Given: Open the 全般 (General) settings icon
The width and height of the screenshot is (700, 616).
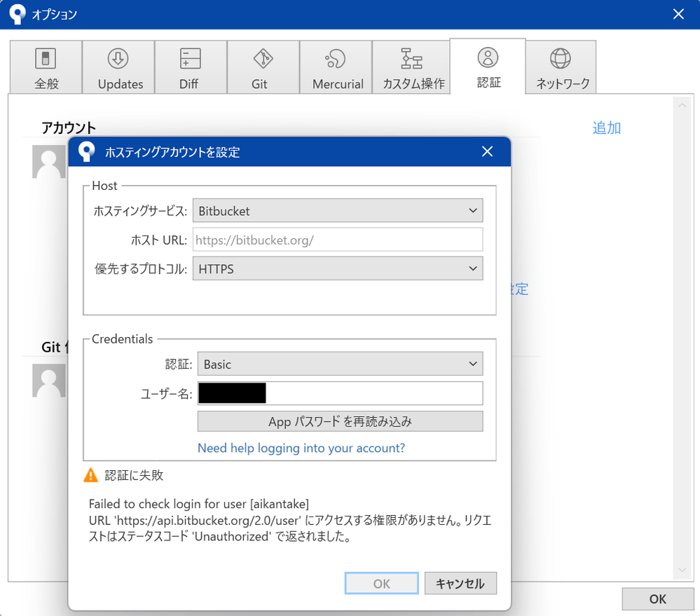Looking at the screenshot, I should pos(46,67).
